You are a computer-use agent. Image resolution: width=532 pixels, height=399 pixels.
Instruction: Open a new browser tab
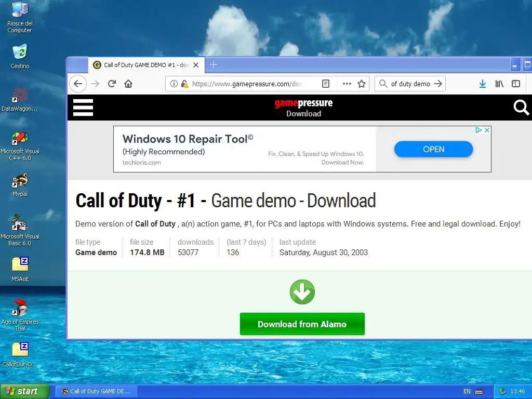214,64
